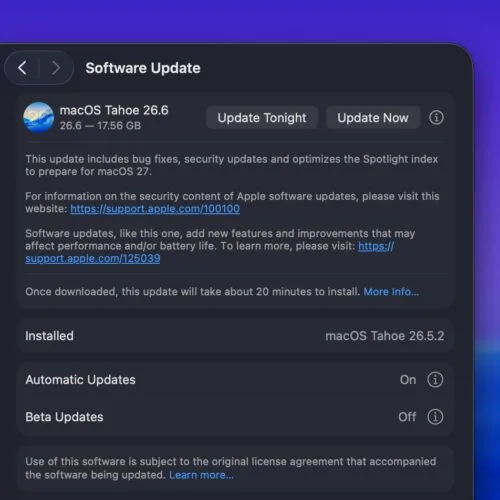Click the Beta Updates 'Off' value
The width and height of the screenshot is (500, 500).
[407, 417]
